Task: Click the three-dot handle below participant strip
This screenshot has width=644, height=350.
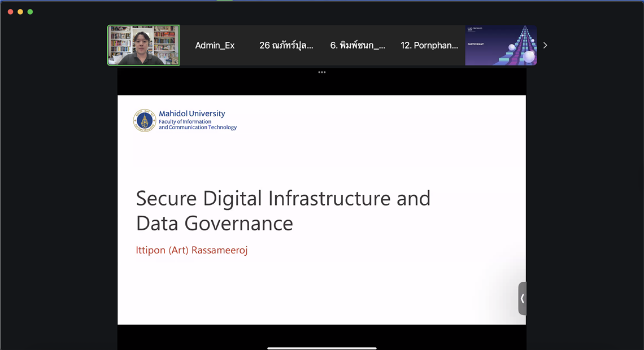Action: tap(321, 72)
